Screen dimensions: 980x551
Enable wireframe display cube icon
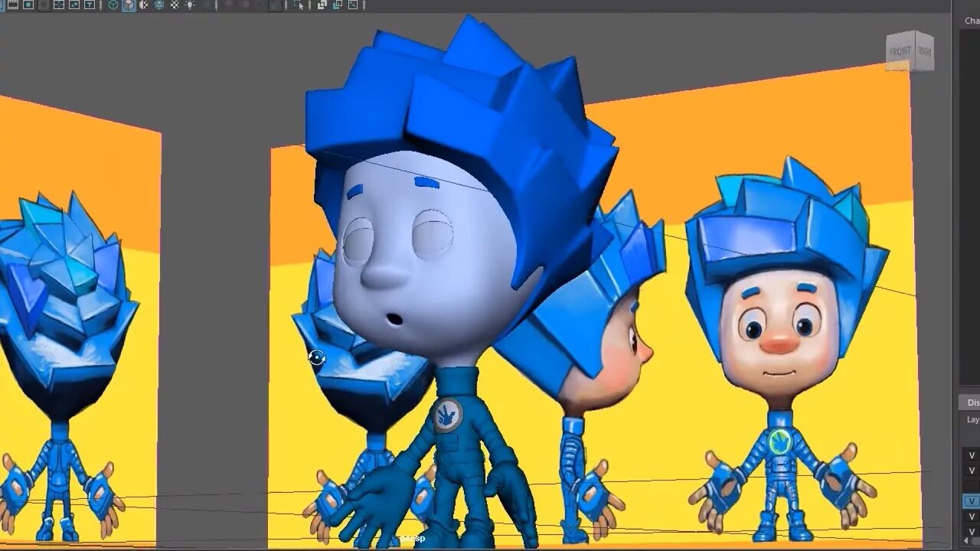pyautogui.click(x=113, y=5)
